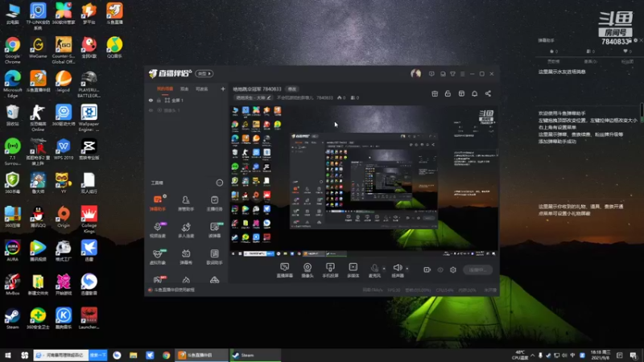This screenshot has width=644, height=362.
Task: Open the Windows Start menu
Action: (x=8, y=355)
